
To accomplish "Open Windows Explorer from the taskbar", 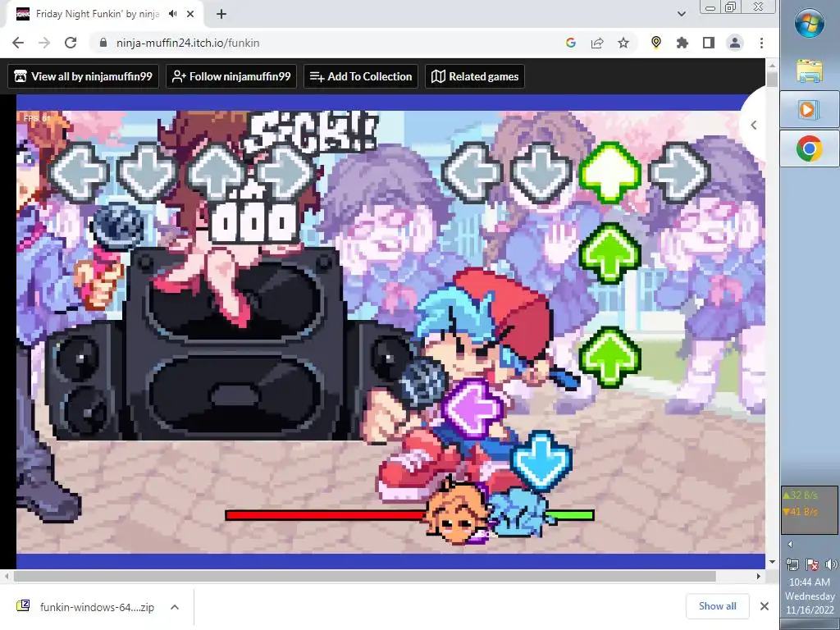I will (810, 71).
